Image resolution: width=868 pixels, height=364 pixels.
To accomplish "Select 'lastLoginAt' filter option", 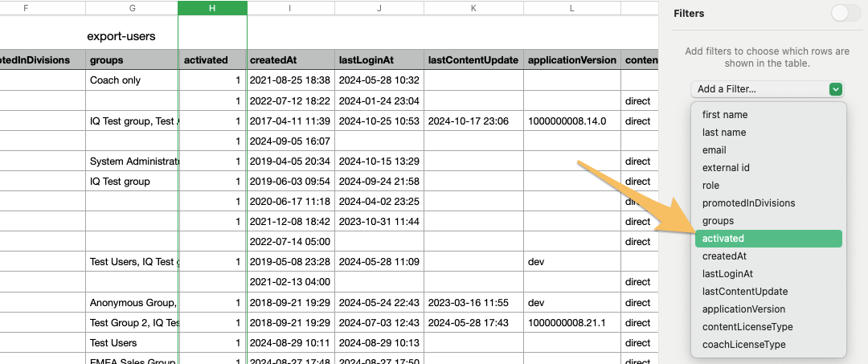I will tap(728, 274).
